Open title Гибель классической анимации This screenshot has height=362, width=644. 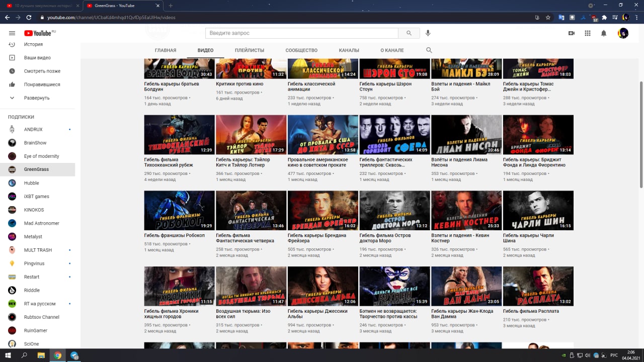(311, 86)
